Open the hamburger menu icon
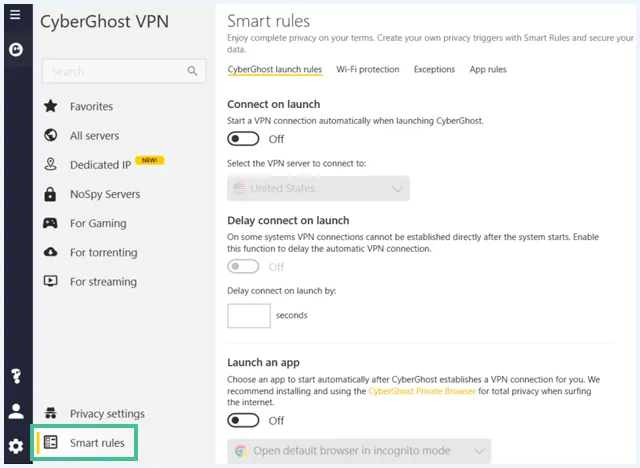 click(x=16, y=15)
